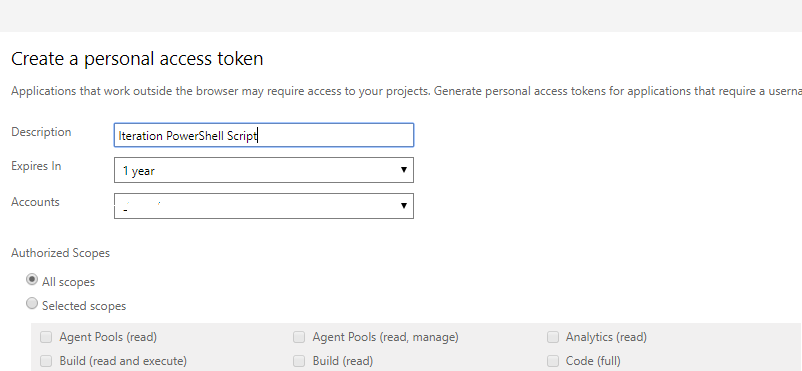Click the Build (read) label text
Viewport: 802px width, 371px height.
pyautogui.click(x=343, y=361)
